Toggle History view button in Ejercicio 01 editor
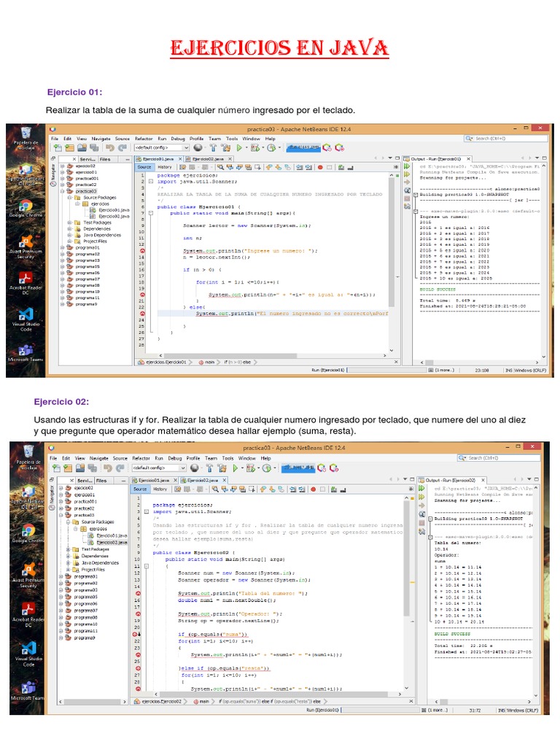Viewport: 560px width, 747px height. [165, 167]
